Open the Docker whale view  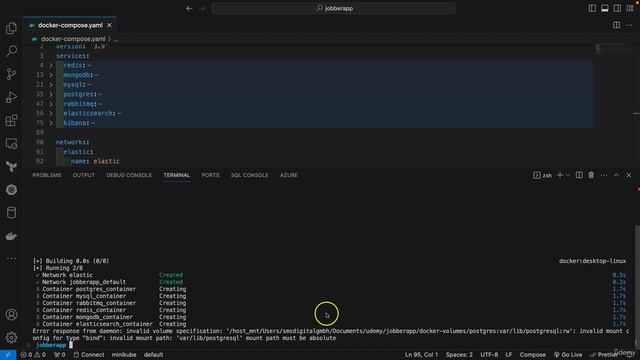(x=11, y=236)
